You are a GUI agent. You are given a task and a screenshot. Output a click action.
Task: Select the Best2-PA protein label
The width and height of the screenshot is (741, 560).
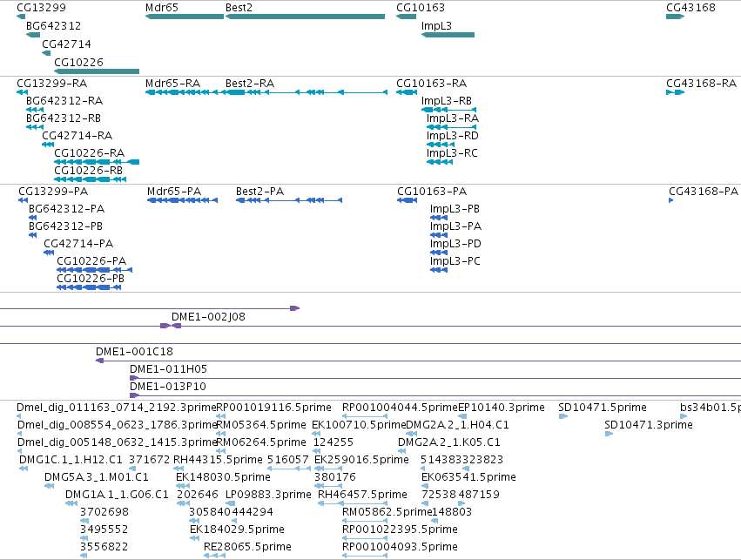(260, 192)
